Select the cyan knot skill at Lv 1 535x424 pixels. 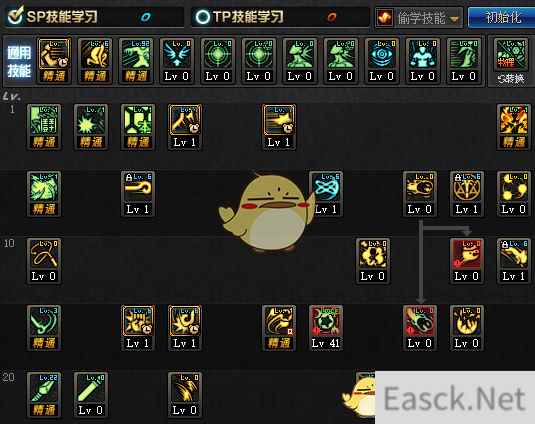click(x=327, y=193)
